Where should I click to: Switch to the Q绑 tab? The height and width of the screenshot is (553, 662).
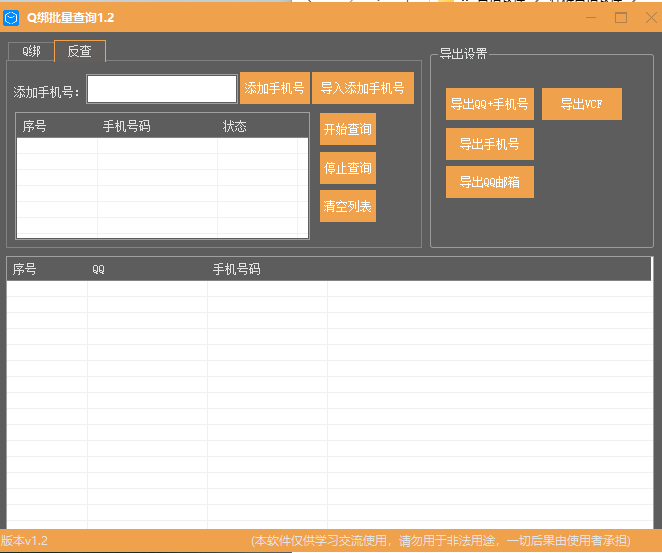pos(31,51)
